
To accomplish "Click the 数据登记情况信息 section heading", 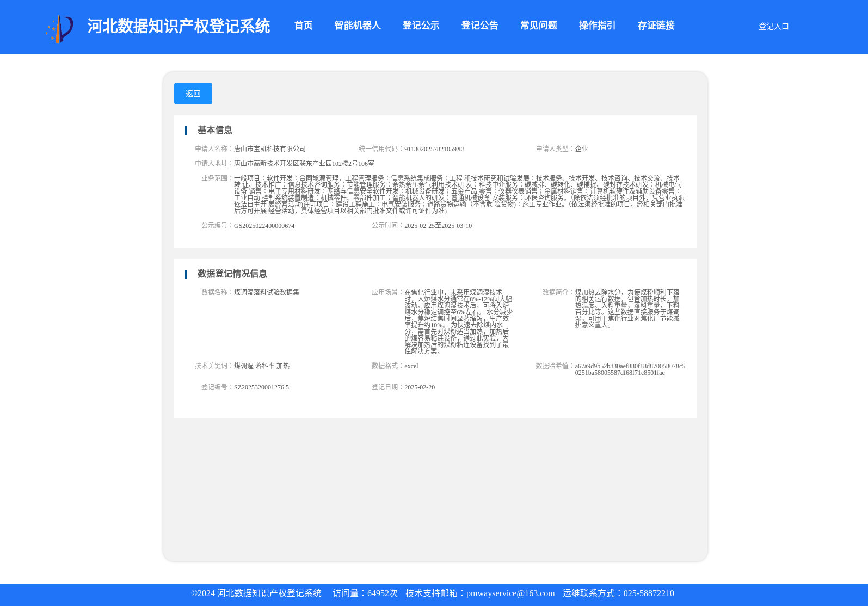I will 232,274.
